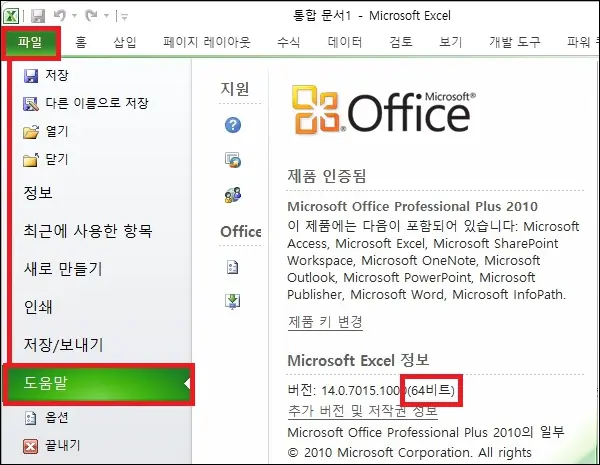Switch to the 보기 ribbon tab
This screenshot has width=600, height=465.
pyautogui.click(x=450, y=42)
